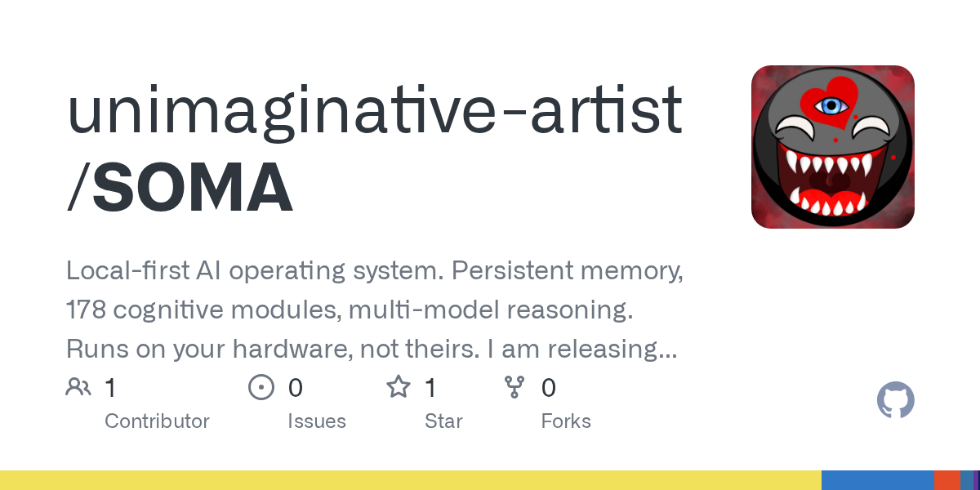Click the GitHub Octocat logo

pos(895,401)
